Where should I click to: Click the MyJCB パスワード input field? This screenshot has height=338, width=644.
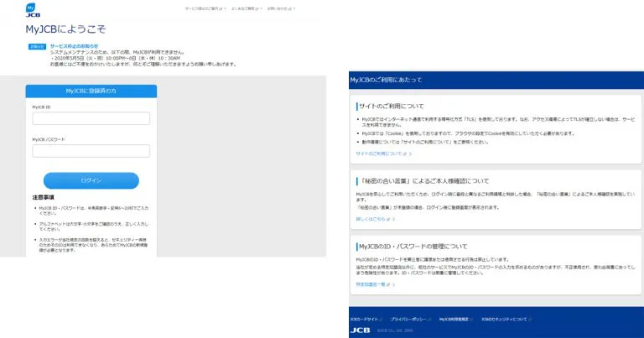pyautogui.click(x=91, y=151)
